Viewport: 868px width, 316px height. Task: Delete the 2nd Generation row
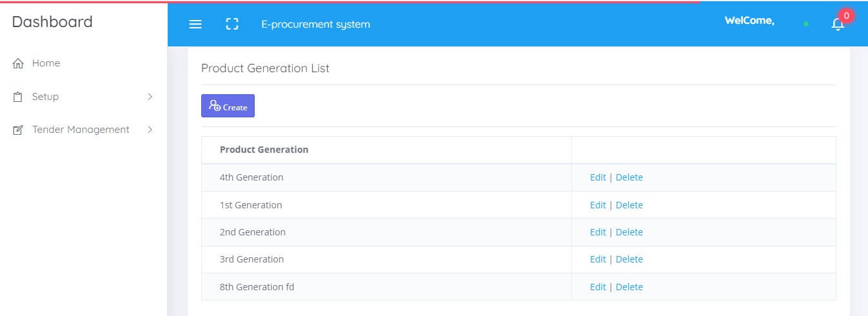pos(629,232)
